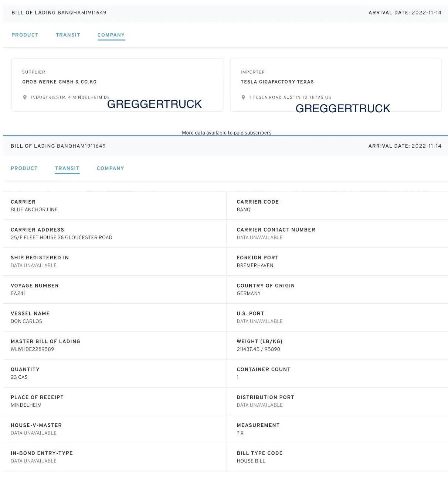Click the supplier address map pin icon
Image resolution: width=448 pixels, height=481 pixels.
pyautogui.click(x=25, y=98)
